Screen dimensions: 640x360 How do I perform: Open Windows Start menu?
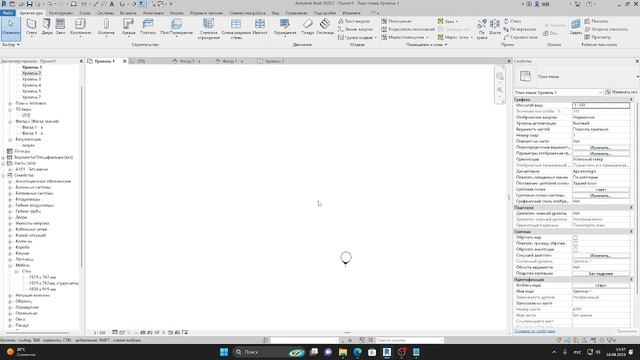click(224, 352)
